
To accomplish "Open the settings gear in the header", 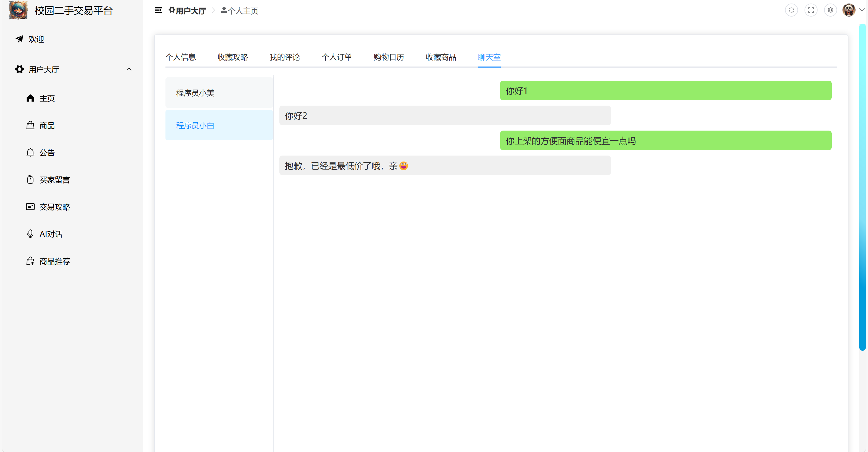I will [x=830, y=10].
